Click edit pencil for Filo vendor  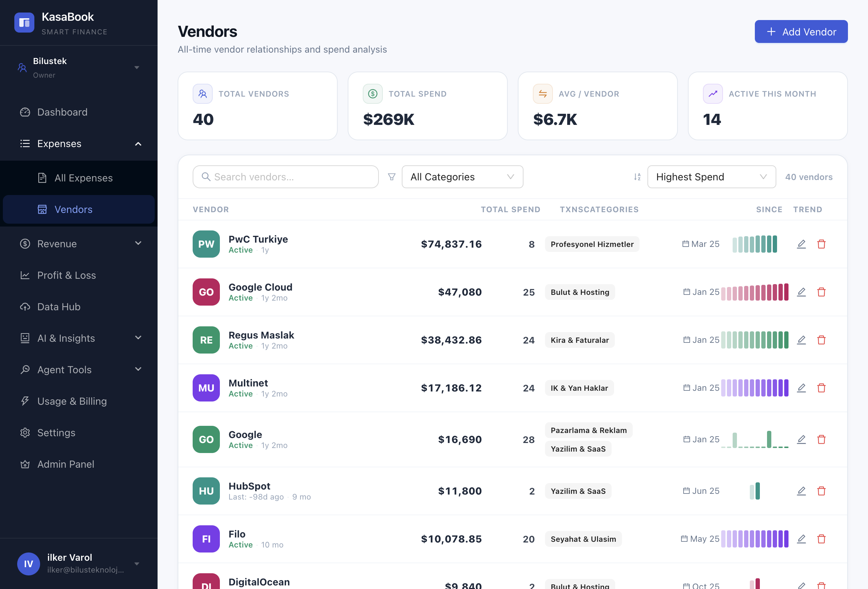tap(801, 539)
